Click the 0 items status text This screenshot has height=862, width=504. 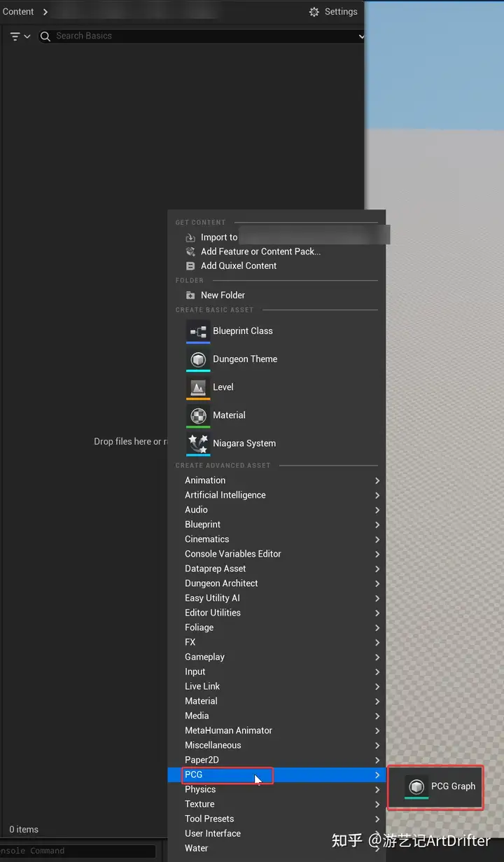click(24, 830)
